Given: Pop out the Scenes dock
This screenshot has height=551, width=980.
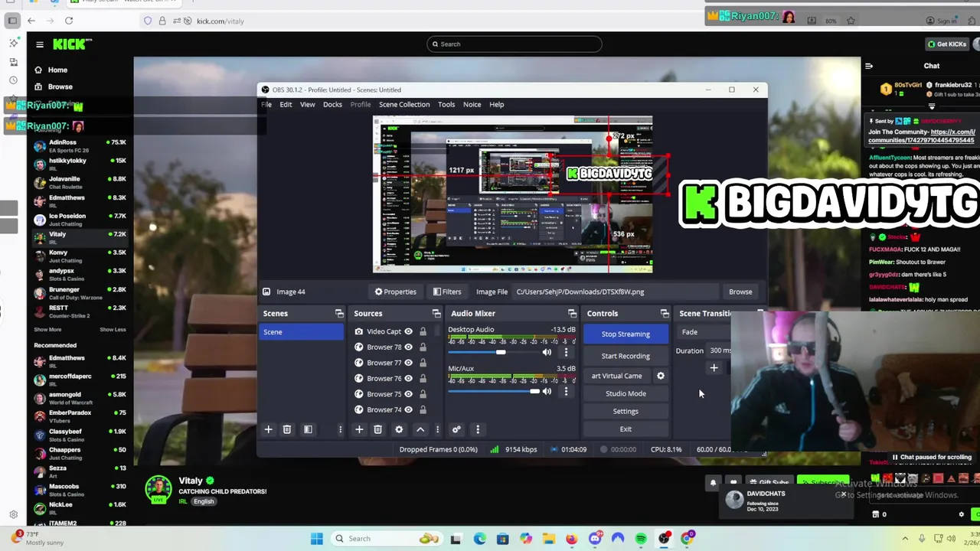Looking at the screenshot, I should click(339, 314).
